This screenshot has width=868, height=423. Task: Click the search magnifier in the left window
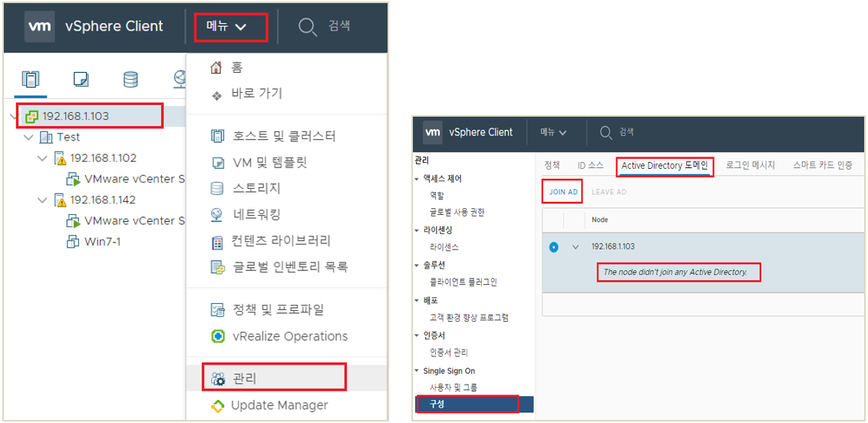tap(307, 27)
